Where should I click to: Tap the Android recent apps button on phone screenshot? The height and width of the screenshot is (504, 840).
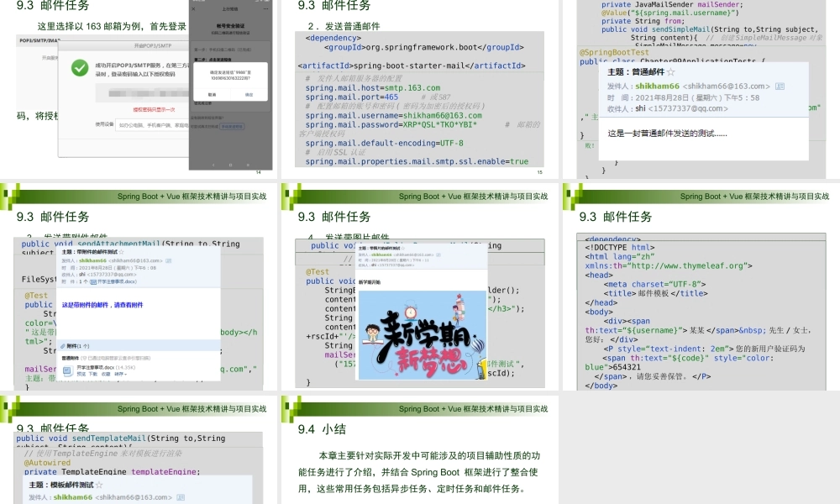tap(247, 165)
